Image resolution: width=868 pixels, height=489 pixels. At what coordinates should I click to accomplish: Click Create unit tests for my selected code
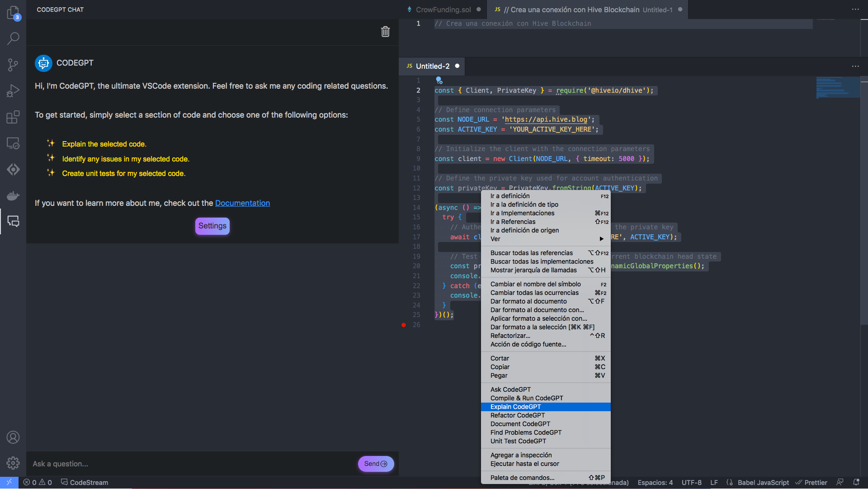123,173
